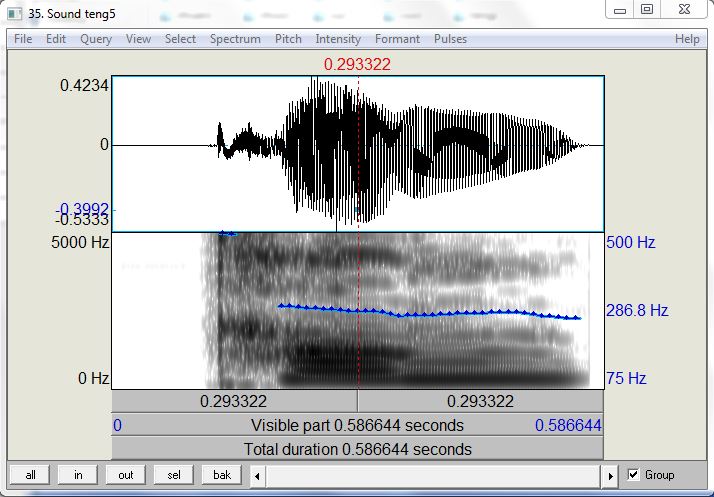Click the Praat icon in title bar

point(15,14)
